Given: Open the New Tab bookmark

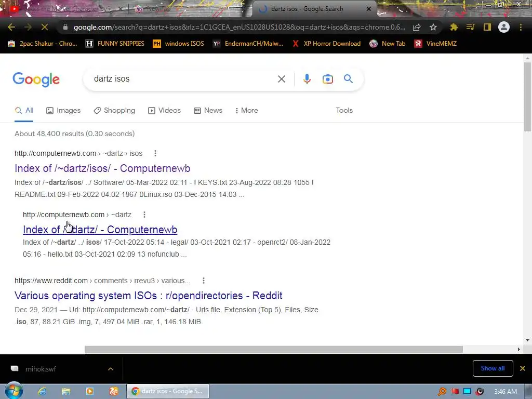Looking at the screenshot, I should pos(388,44).
